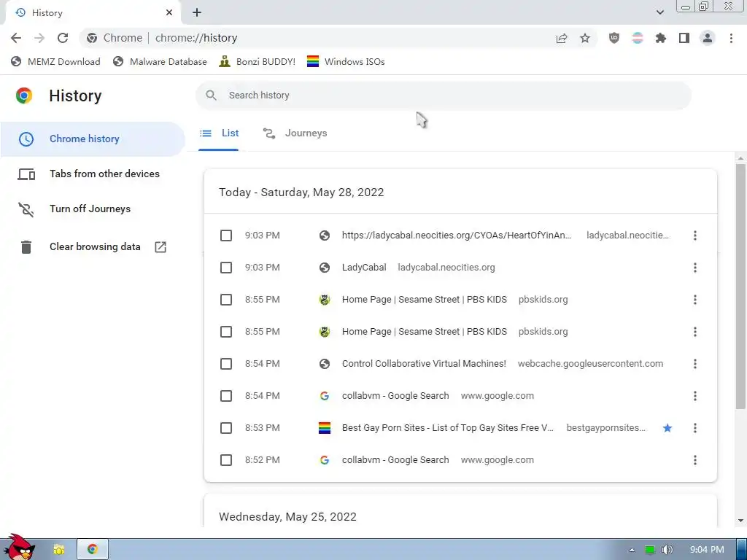Open the volume speaker tray icon
This screenshot has width=747, height=560.
[667, 550]
